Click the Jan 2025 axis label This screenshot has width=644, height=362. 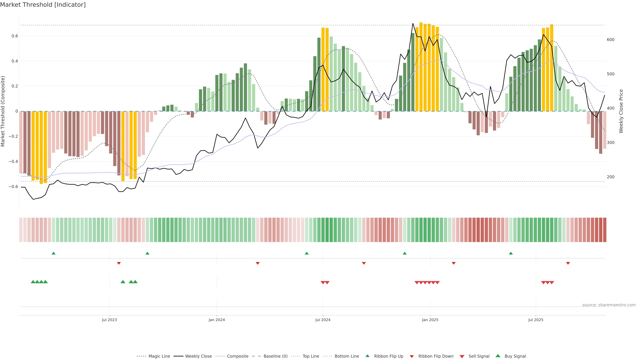pyautogui.click(x=430, y=320)
